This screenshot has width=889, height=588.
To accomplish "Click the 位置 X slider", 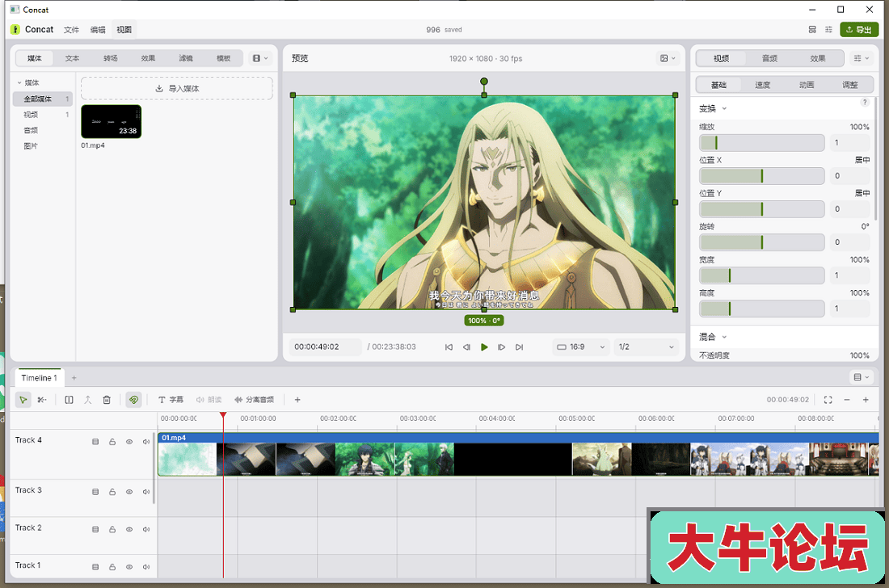I will (x=761, y=176).
